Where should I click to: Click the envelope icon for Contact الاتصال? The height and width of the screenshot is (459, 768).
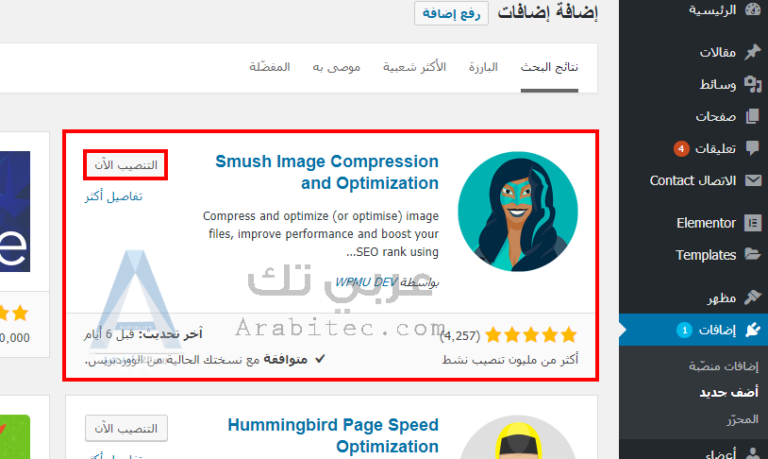point(753,181)
